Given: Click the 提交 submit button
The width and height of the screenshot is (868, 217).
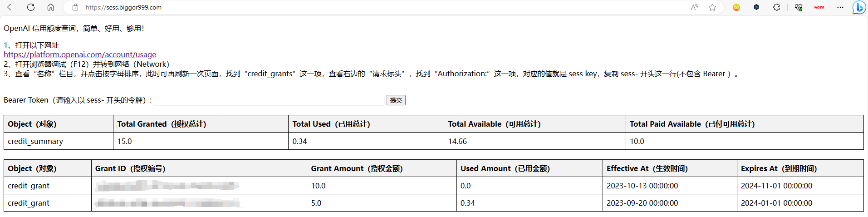Looking at the screenshot, I should 396,100.
